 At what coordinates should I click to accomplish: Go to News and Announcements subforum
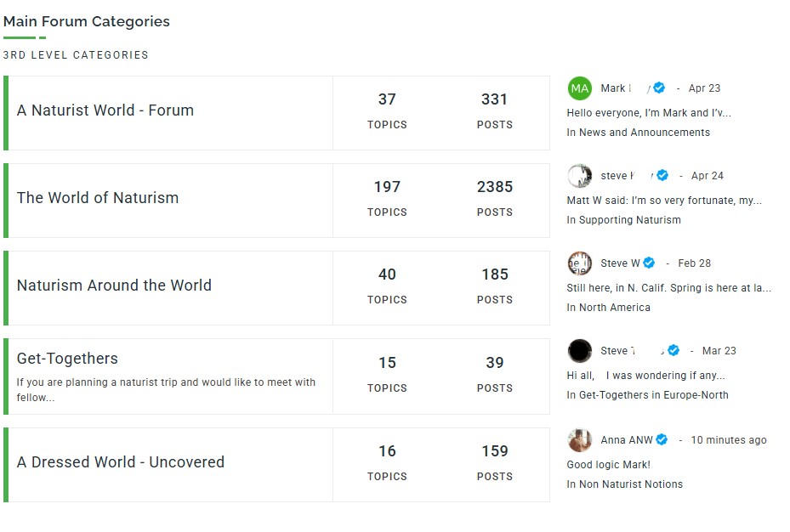(645, 133)
